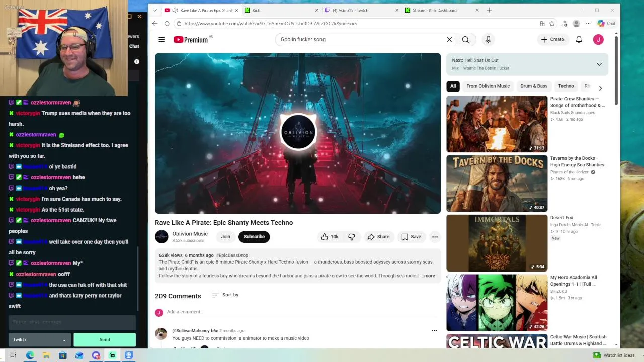Send the chat message

click(105, 340)
